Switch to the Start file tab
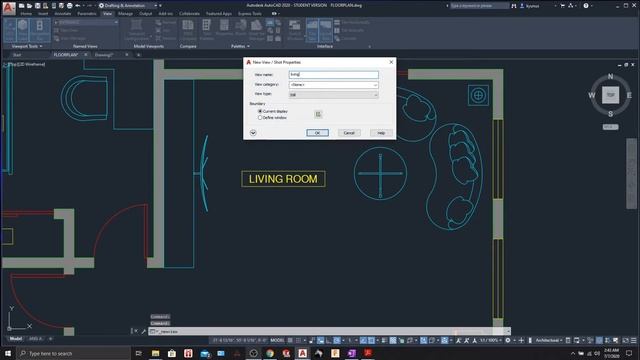The image size is (640, 360). click(x=17, y=55)
